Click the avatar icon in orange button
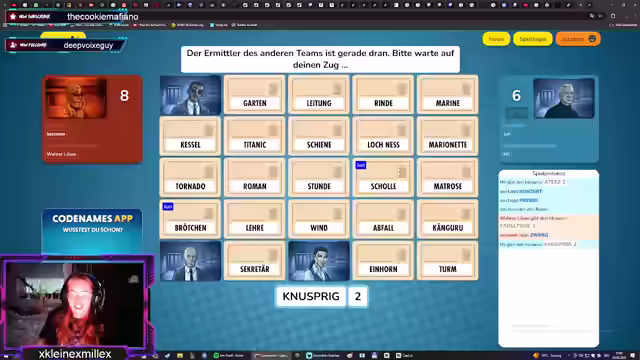Image resolution: width=640 pixels, height=360 pixels. [592, 39]
